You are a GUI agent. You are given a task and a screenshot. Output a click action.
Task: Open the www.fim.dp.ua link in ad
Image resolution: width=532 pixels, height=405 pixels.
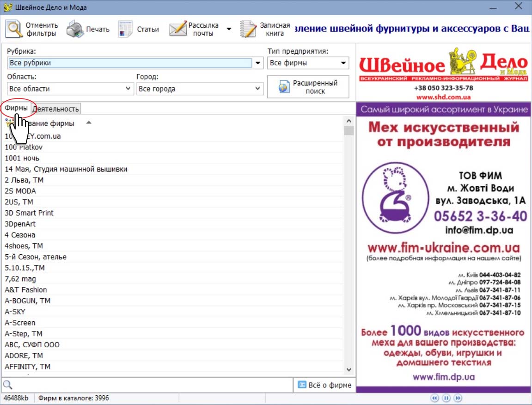tap(443, 377)
